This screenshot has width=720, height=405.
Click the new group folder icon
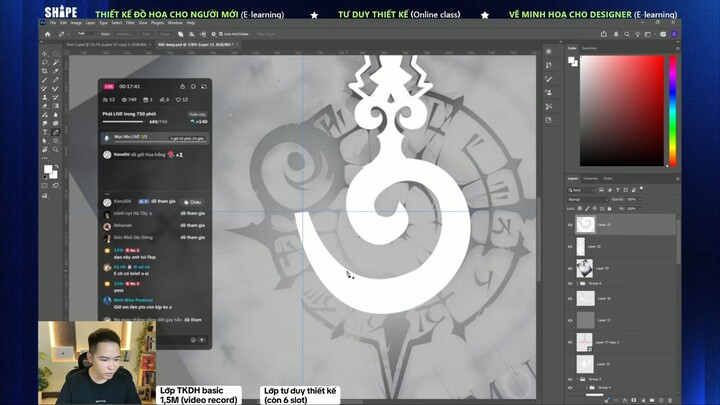click(x=652, y=400)
